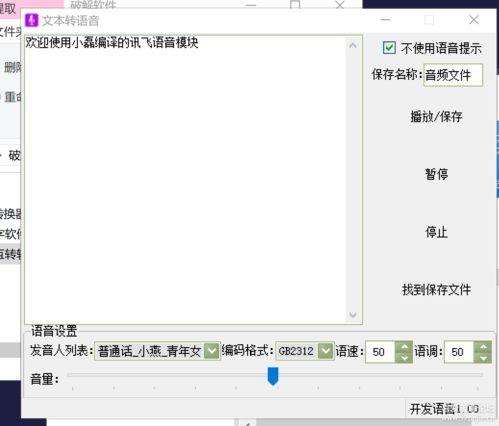
Task: Click the 语调 value field
Action: coord(459,352)
